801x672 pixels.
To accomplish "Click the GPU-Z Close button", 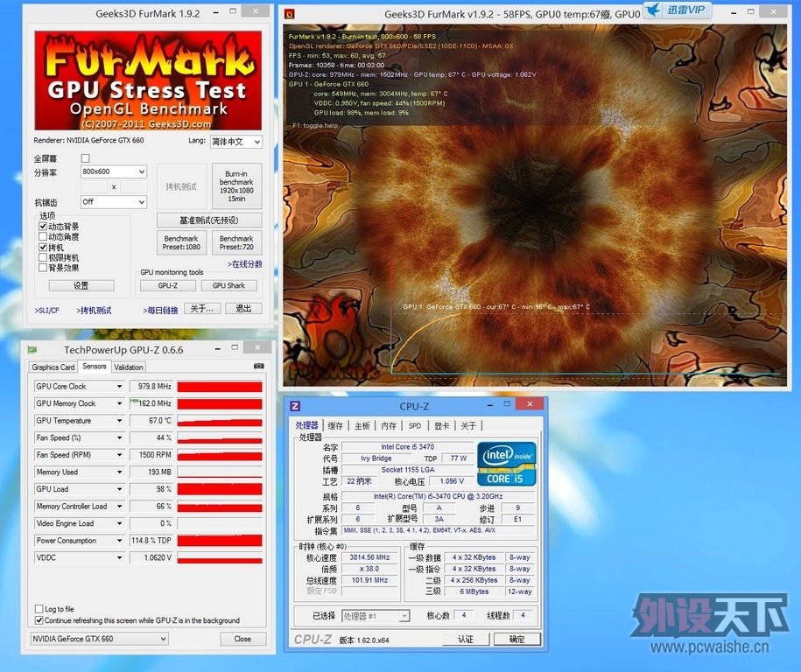I will click(242, 639).
